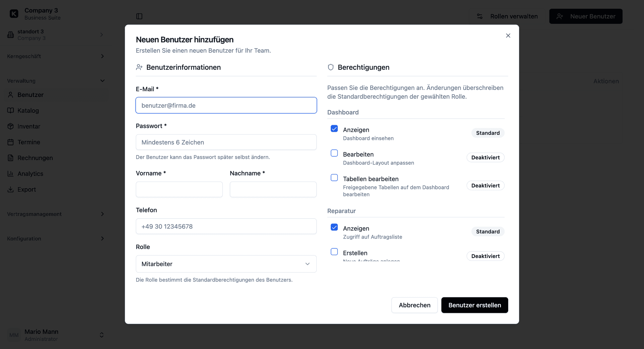Enable the Bearbeiten permission checkbox
The height and width of the screenshot is (349, 644).
(334, 153)
